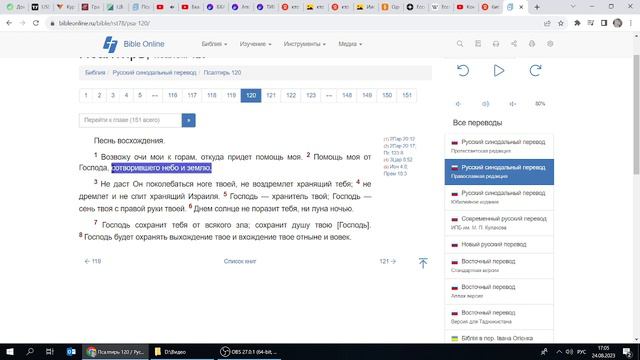Click the chapter number input field
640x360 pixels.
[x=130, y=120]
